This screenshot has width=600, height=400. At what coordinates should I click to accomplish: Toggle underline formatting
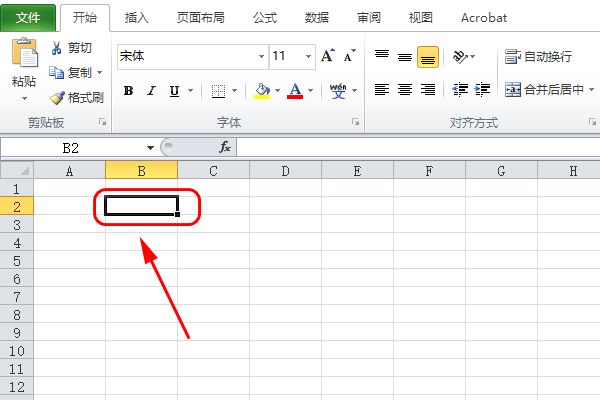(174, 91)
